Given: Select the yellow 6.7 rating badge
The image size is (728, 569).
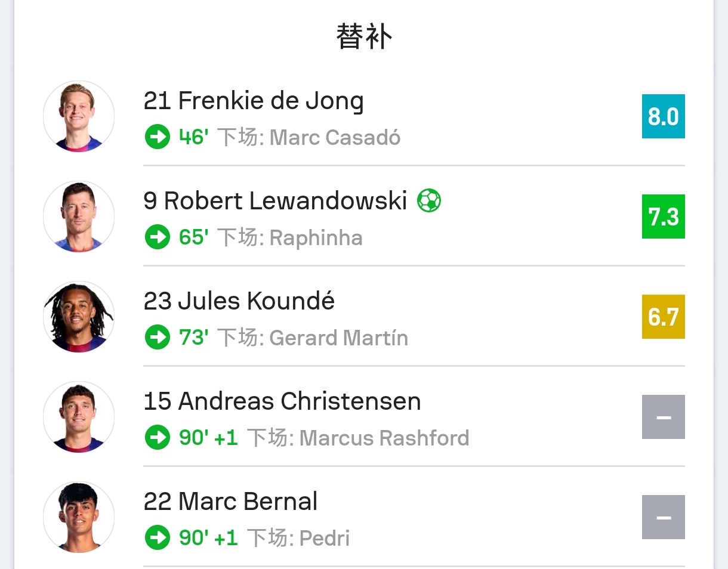Looking at the screenshot, I should point(664,317).
